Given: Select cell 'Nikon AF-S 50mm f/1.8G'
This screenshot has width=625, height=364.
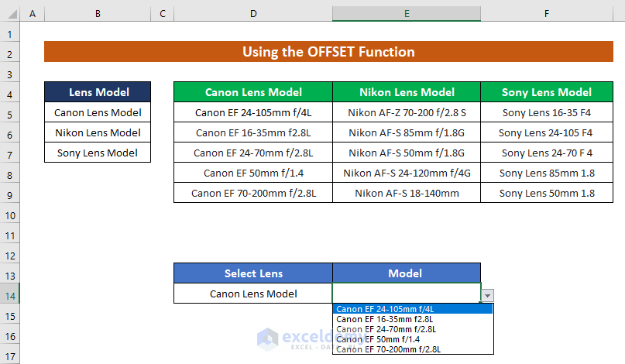Looking at the screenshot, I should [407, 153].
